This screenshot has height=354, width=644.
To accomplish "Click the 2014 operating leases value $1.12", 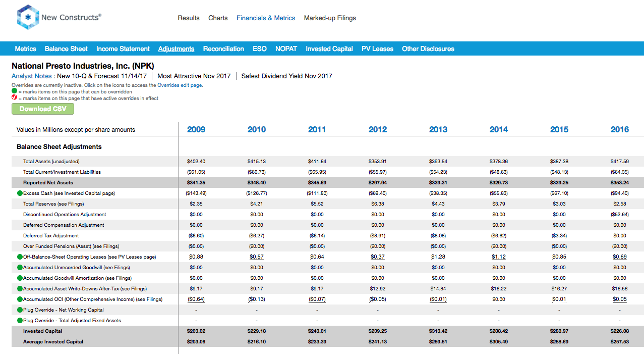I will (499, 257).
